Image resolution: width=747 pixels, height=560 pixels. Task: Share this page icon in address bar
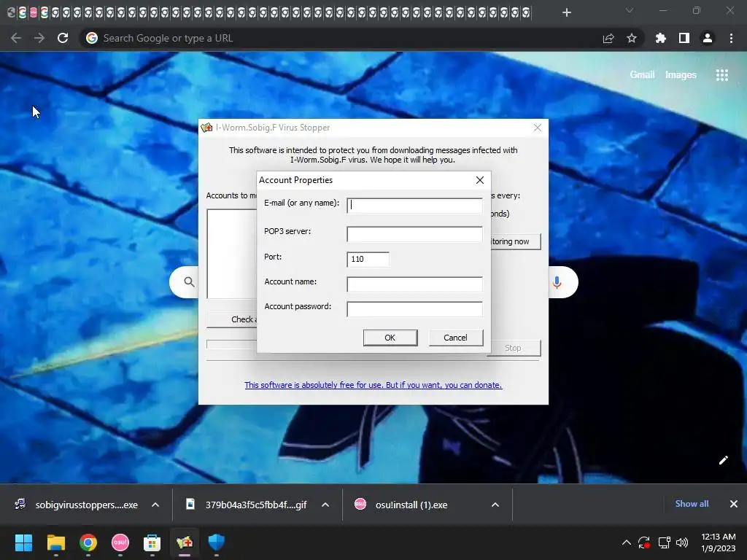tap(608, 38)
